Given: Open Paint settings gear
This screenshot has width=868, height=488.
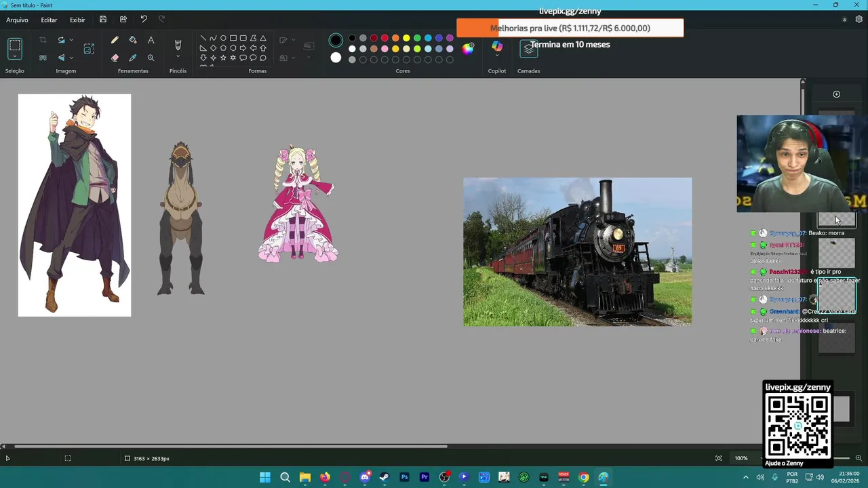Looking at the screenshot, I should pos(859,20).
